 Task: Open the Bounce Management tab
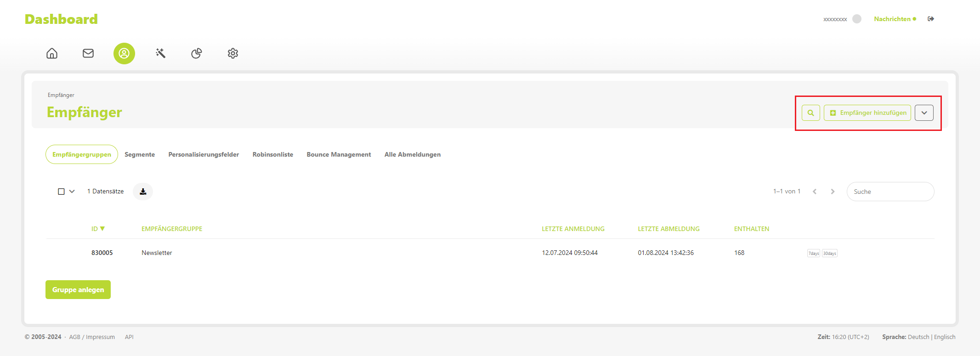click(x=339, y=154)
